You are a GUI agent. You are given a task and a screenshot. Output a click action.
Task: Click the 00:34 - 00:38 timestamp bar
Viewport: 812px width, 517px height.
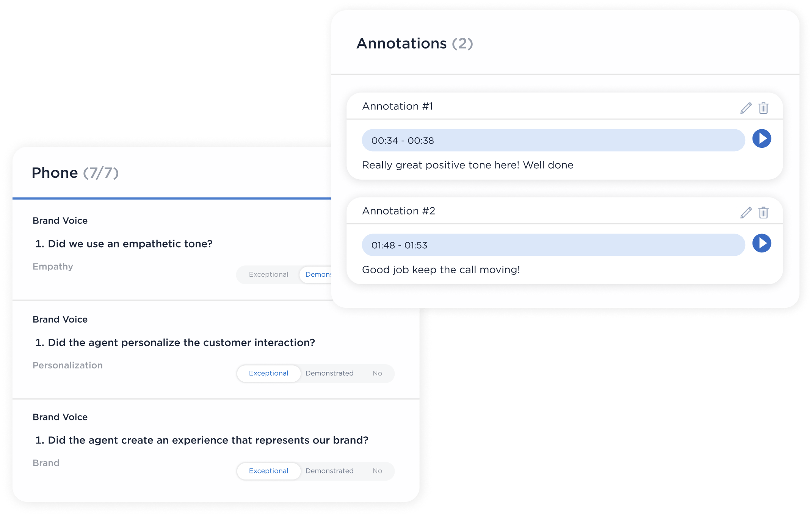click(553, 140)
